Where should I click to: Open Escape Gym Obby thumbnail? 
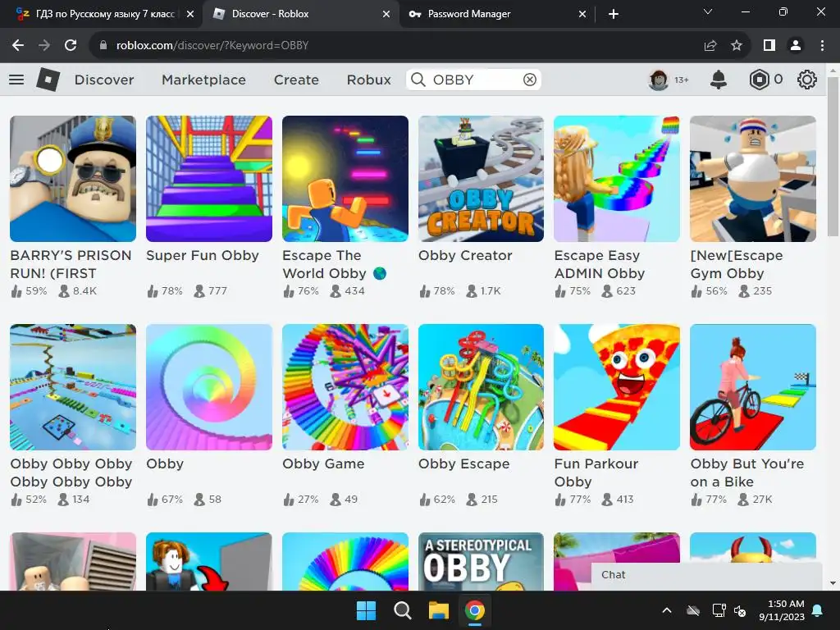pos(753,178)
